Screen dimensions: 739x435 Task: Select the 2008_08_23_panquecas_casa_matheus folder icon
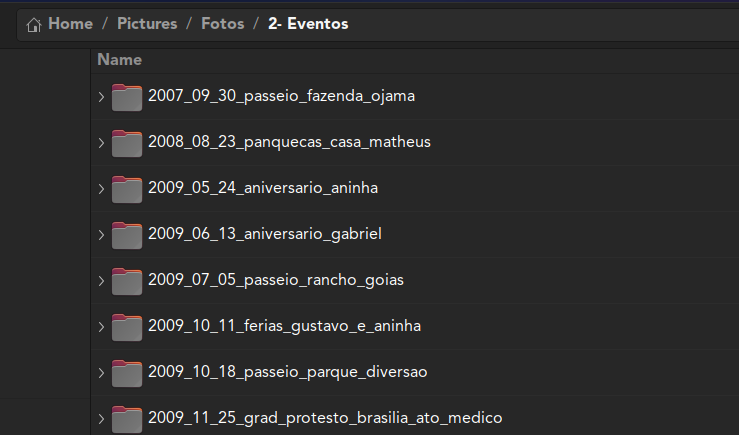pos(127,143)
